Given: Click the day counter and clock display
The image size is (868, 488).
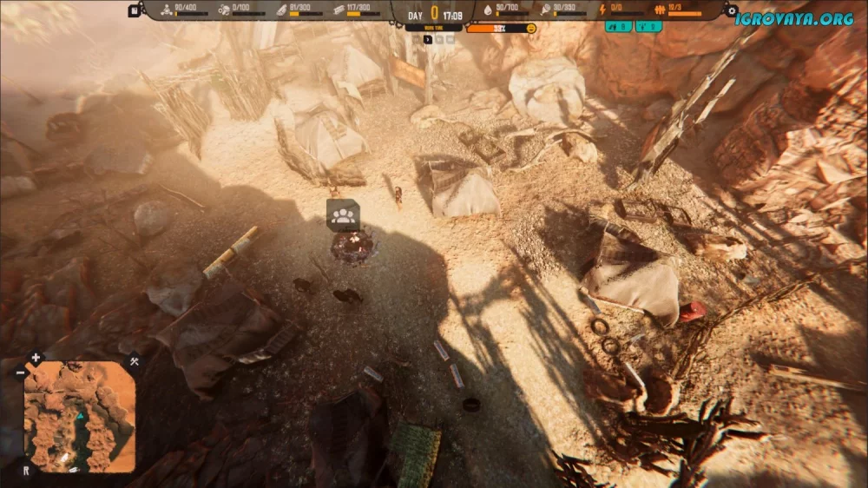Looking at the screenshot, I should point(435,15).
